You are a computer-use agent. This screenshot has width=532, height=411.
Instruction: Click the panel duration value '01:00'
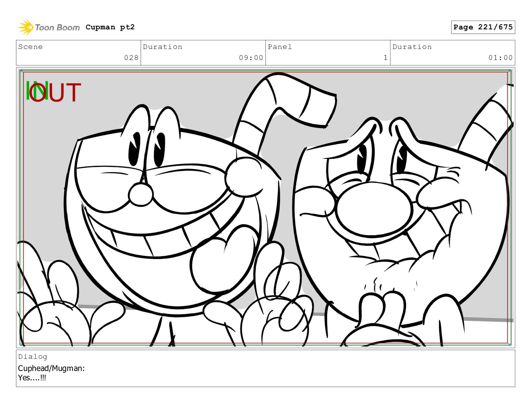(x=500, y=58)
